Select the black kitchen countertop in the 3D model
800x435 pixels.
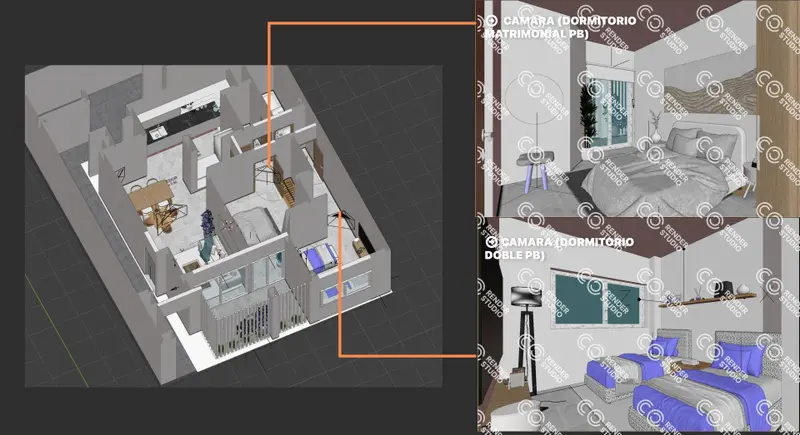[x=183, y=120]
